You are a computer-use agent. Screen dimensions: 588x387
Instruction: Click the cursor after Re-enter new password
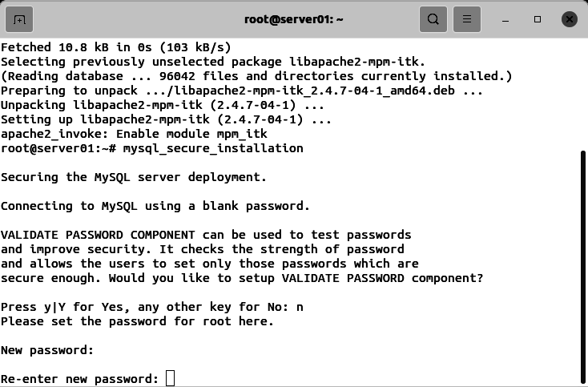(x=171, y=378)
